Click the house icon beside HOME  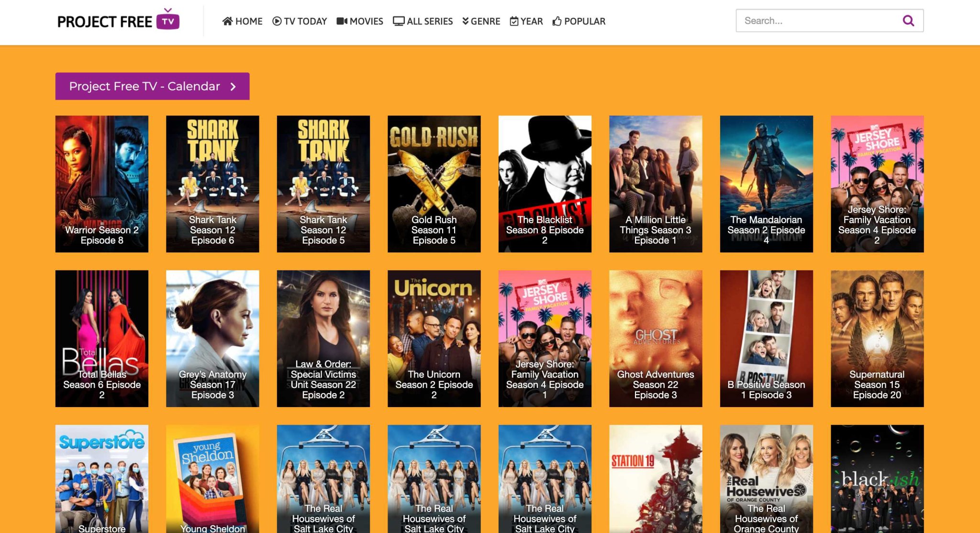coord(227,21)
